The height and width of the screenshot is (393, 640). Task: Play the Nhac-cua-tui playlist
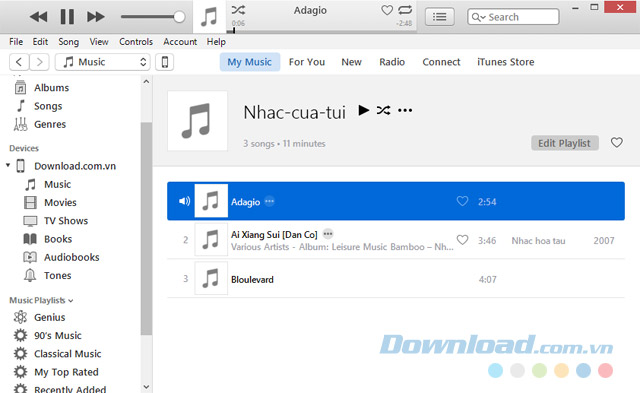click(363, 110)
